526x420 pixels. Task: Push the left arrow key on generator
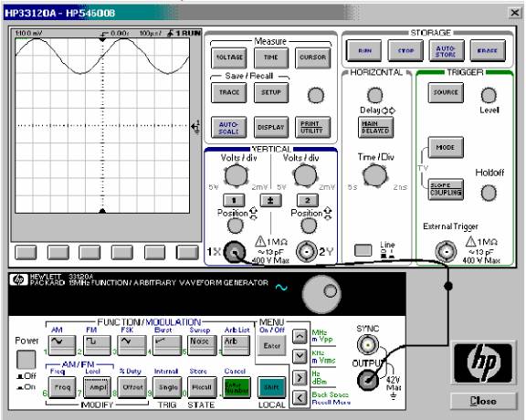coord(300,398)
